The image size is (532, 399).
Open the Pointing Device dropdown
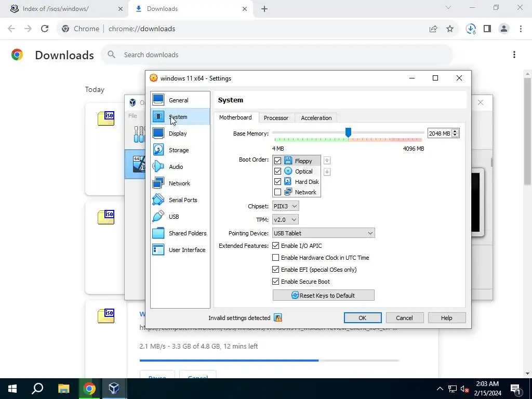(323, 233)
